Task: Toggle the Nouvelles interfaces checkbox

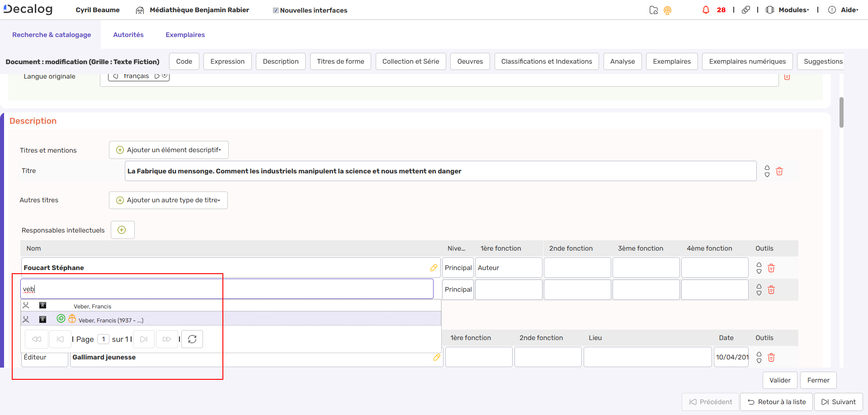Action: point(275,10)
